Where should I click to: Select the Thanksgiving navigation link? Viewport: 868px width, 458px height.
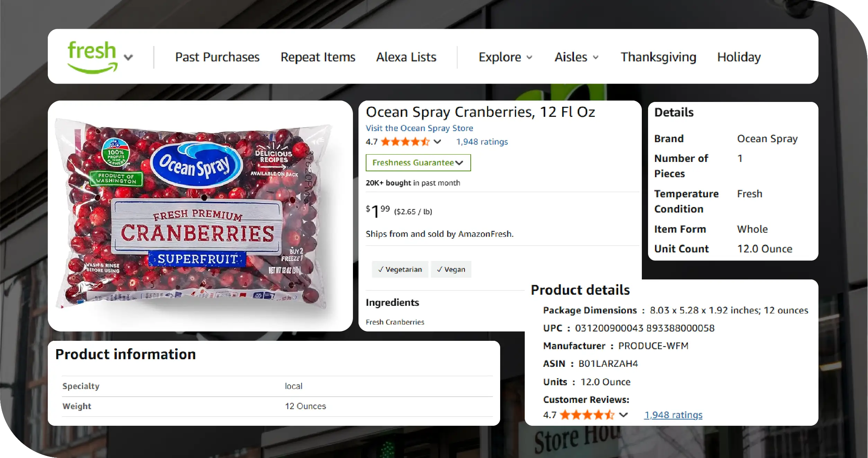coord(658,57)
